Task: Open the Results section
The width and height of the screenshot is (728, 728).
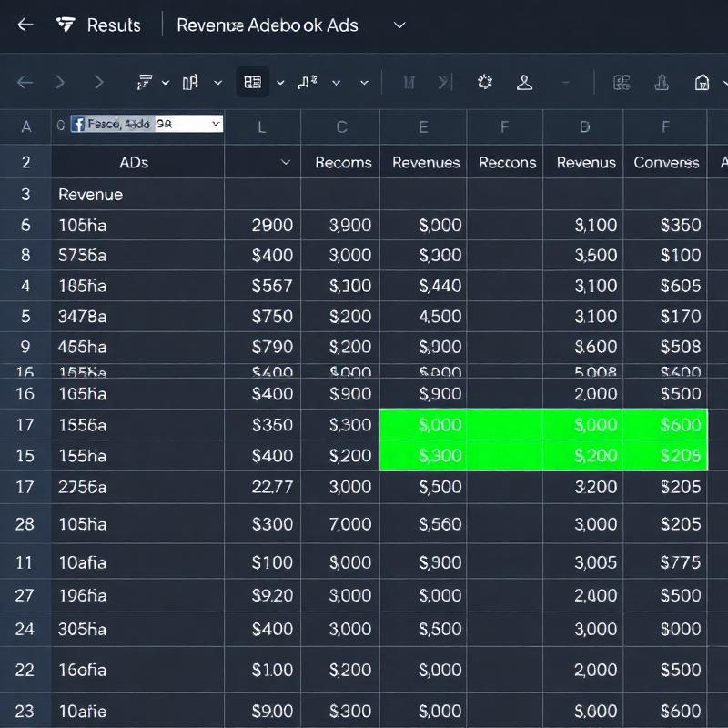Action: (x=114, y=25)
